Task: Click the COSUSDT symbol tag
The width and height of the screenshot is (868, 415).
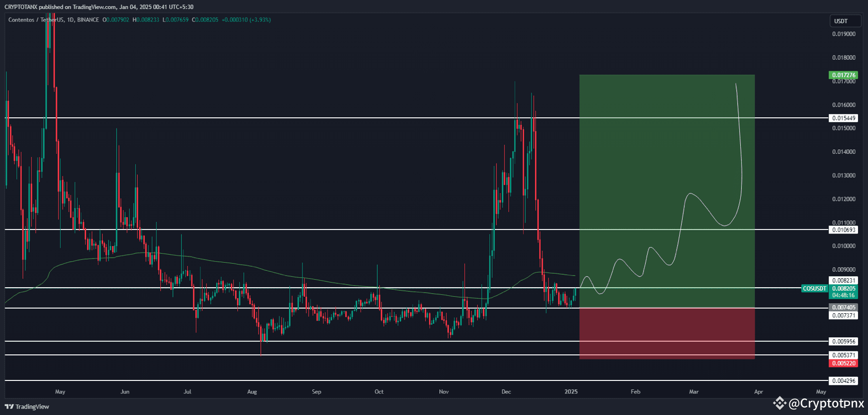Action: point(814,289)
